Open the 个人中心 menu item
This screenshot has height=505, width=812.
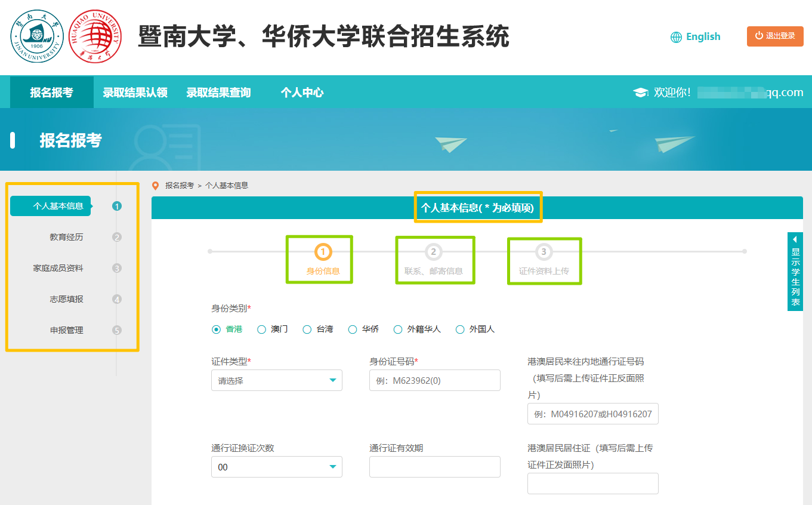click(301, 92)
